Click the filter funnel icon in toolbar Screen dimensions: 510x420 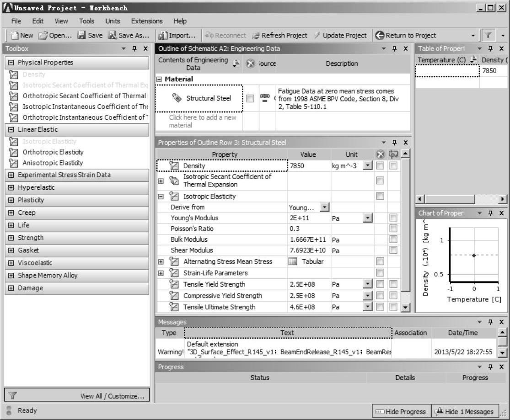488,36
